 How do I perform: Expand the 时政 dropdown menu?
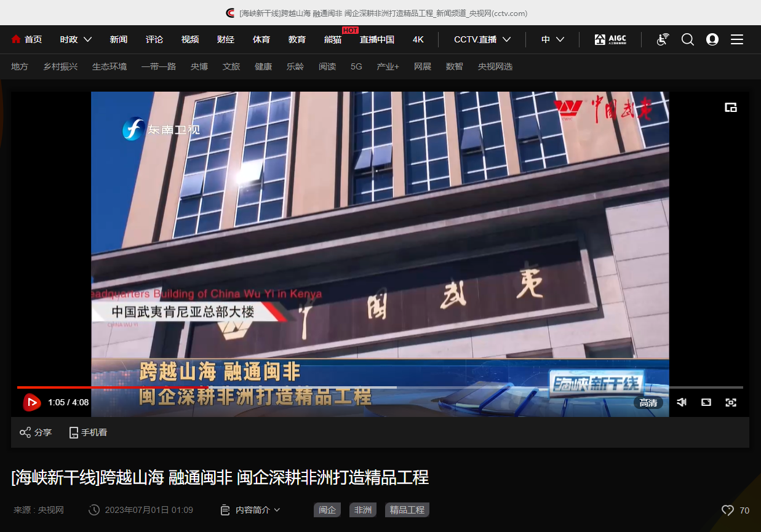tap(76, 39)
